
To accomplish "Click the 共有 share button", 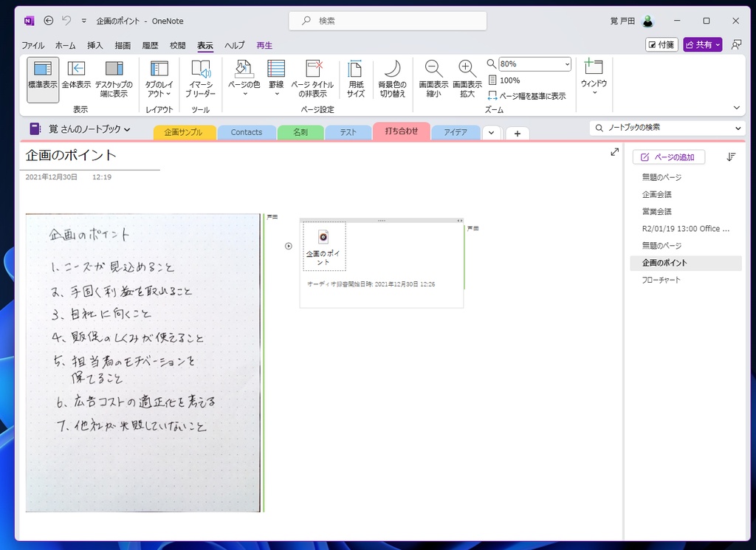I will tap(703, 45).
